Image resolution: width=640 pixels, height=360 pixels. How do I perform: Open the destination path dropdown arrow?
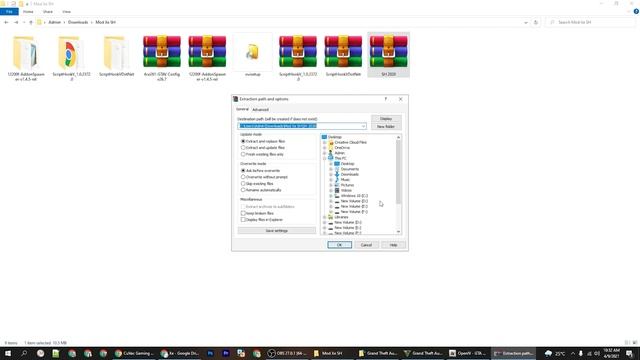(x=363, y=126)
